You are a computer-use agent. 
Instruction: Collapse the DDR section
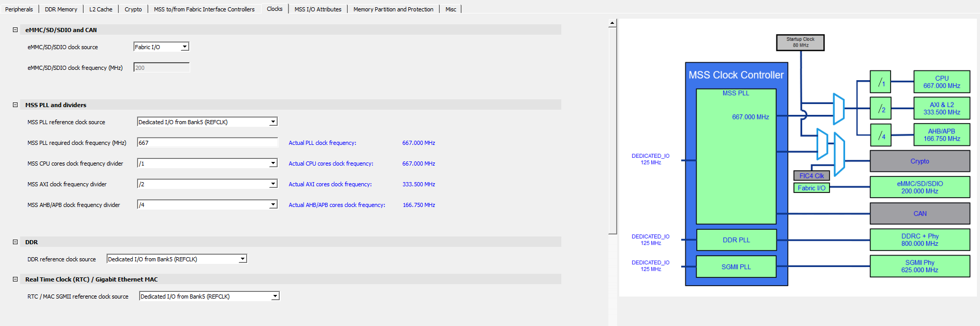[16, 242]
